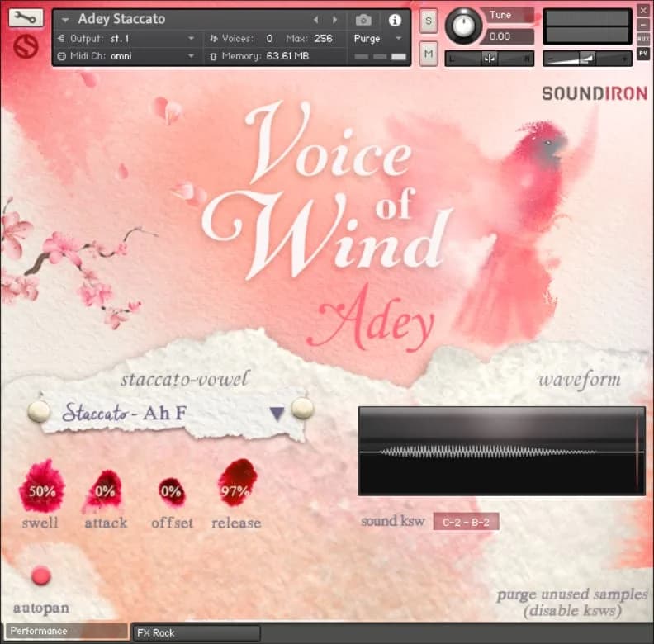Click the Tune knob
Viewport: 654px width, 644px height.
(x=463, y=25)
